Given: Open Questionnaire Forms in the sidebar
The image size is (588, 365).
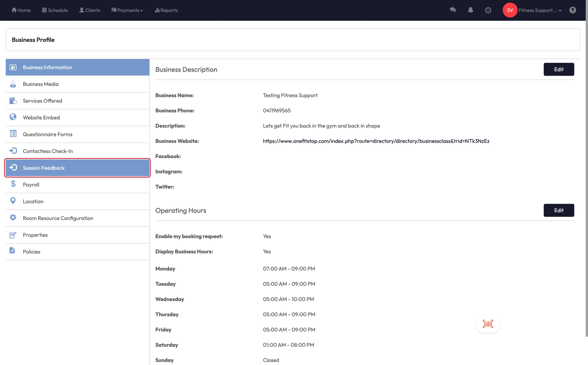Looking at the screenshot, I should coord(48,134).
